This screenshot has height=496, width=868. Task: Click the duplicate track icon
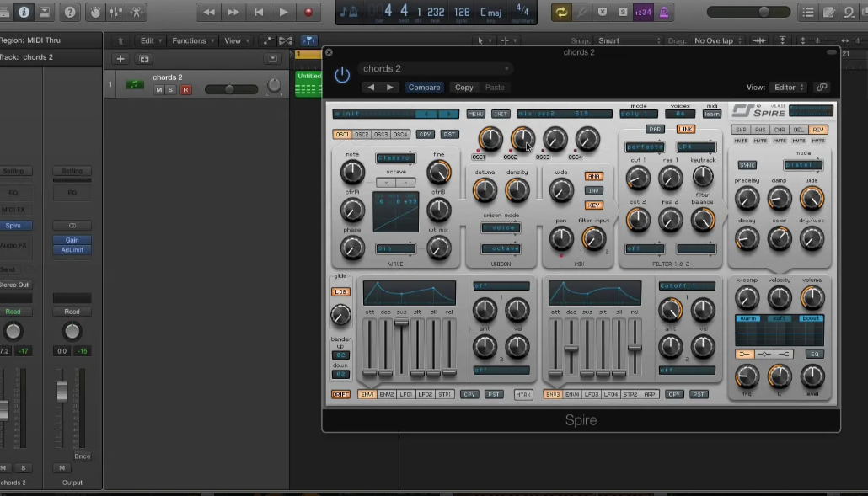tap(144, 59)
